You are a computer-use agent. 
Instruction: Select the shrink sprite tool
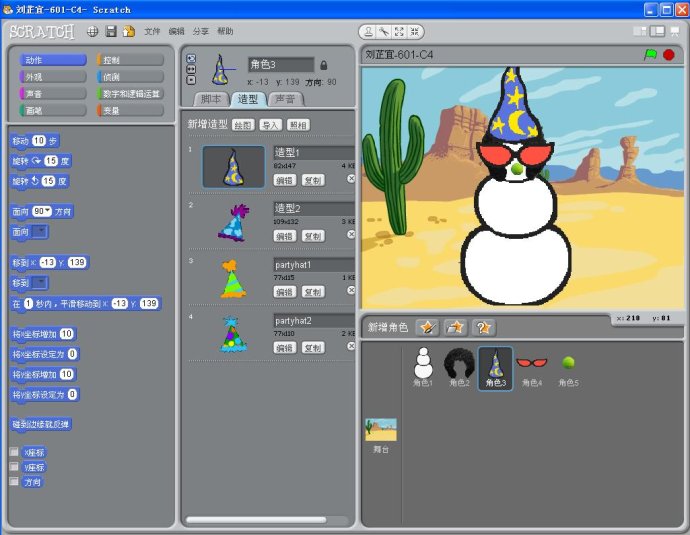[x=414, y=32]
